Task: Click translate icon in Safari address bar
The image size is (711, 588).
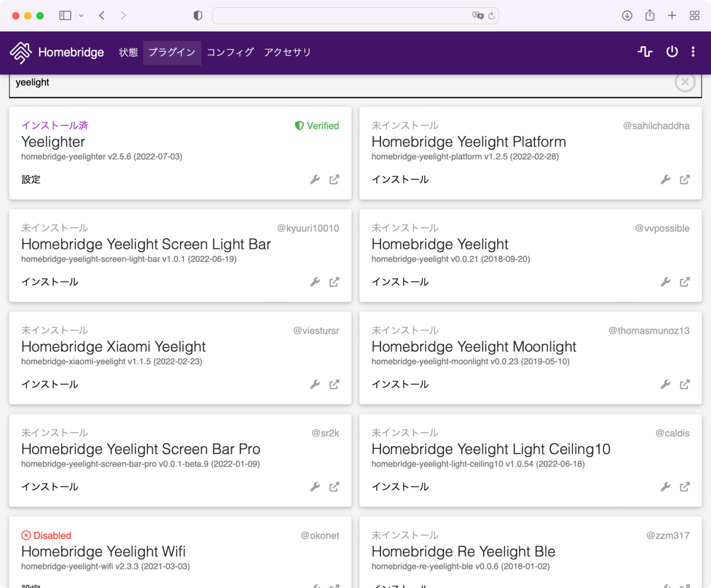Action: (478, 15)
